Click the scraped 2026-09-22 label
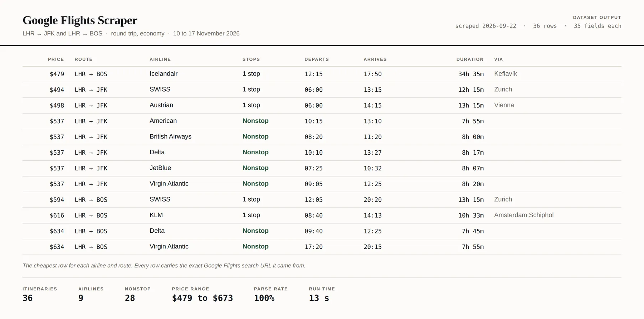644x319 pixels. click(486, 26)
